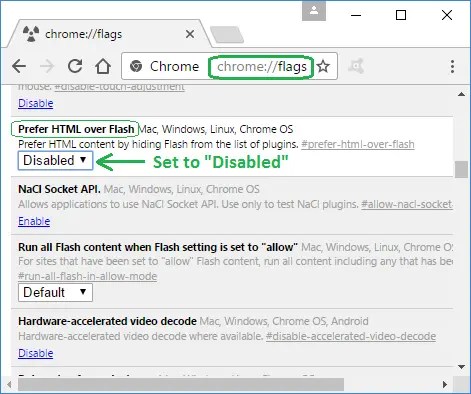Click Hardware-accelerated video decode title
The height and width of the screenshot is (394, 471).
pyautogui.click(x=107, y=321)
